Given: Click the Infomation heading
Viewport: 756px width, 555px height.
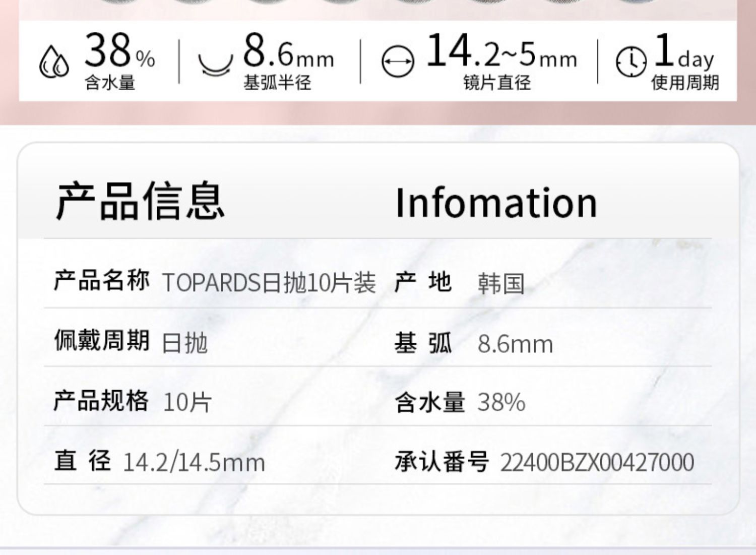Looking at the screenshot, I should 496,203.
